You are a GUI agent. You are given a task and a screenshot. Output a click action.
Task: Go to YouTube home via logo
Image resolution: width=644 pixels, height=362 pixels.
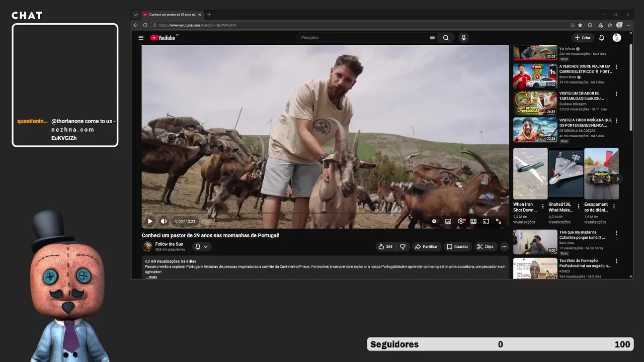click(163, 38)
